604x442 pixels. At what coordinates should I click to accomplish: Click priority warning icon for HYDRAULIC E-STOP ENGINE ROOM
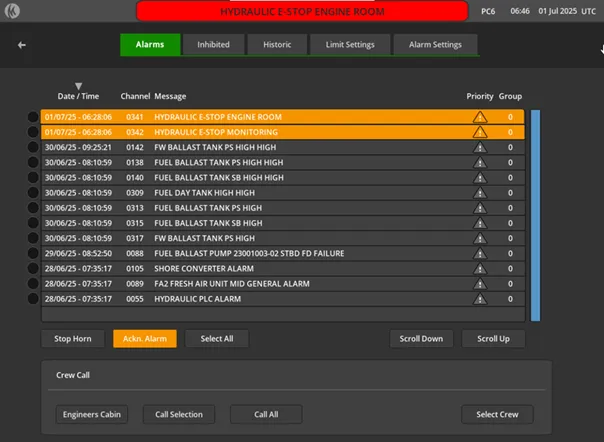click(480, 117)
